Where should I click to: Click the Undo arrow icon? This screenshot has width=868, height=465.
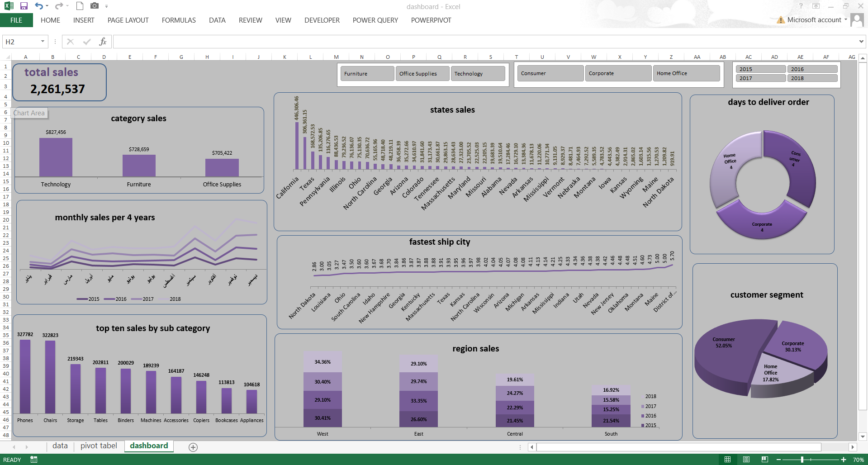pos(39,6)
